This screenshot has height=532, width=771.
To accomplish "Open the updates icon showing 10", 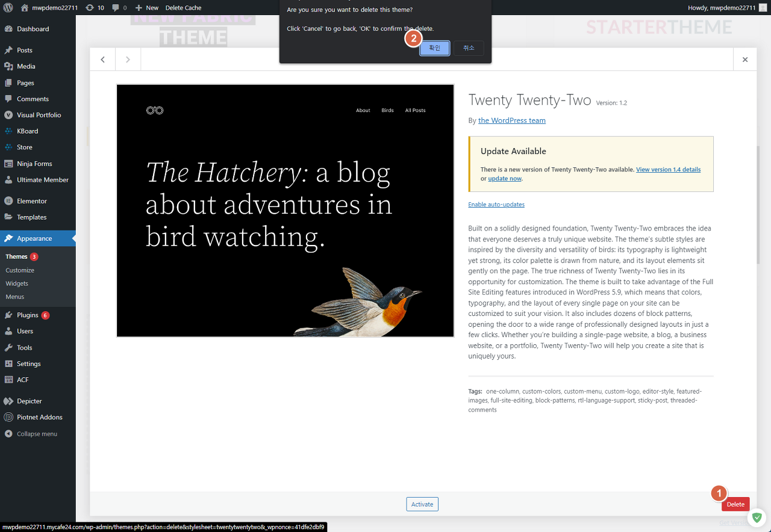I will coord(90,8).
